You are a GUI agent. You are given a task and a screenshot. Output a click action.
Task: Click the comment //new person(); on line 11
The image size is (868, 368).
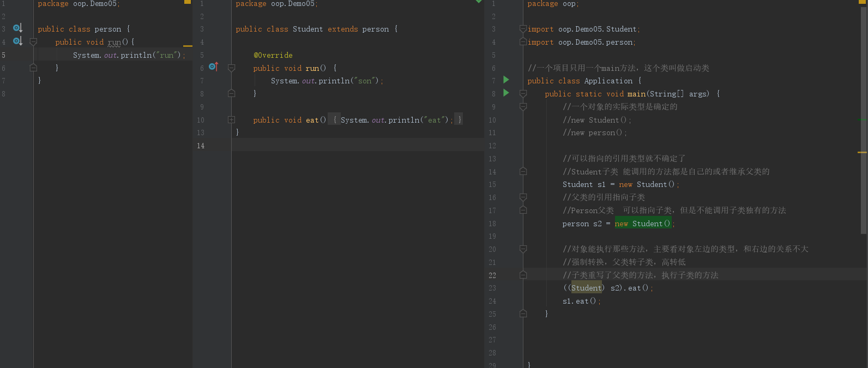click(595, 132)
